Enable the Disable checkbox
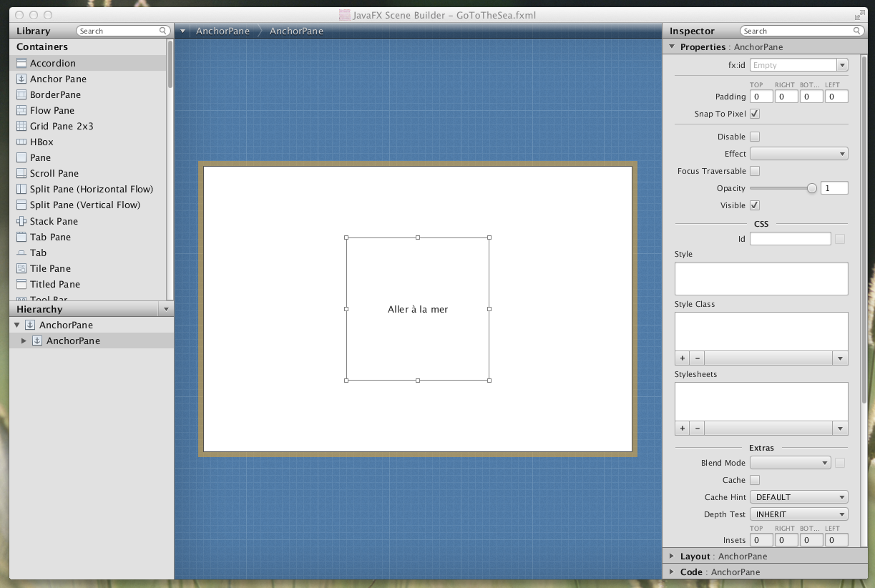The image size is (875, 588). coord(755,137)
